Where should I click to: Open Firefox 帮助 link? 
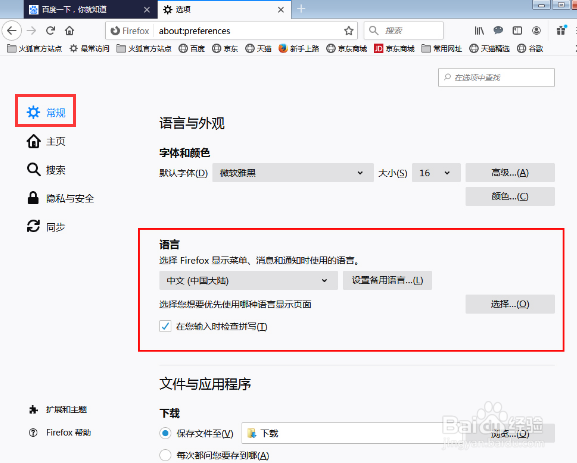click(x=60, y=433)
